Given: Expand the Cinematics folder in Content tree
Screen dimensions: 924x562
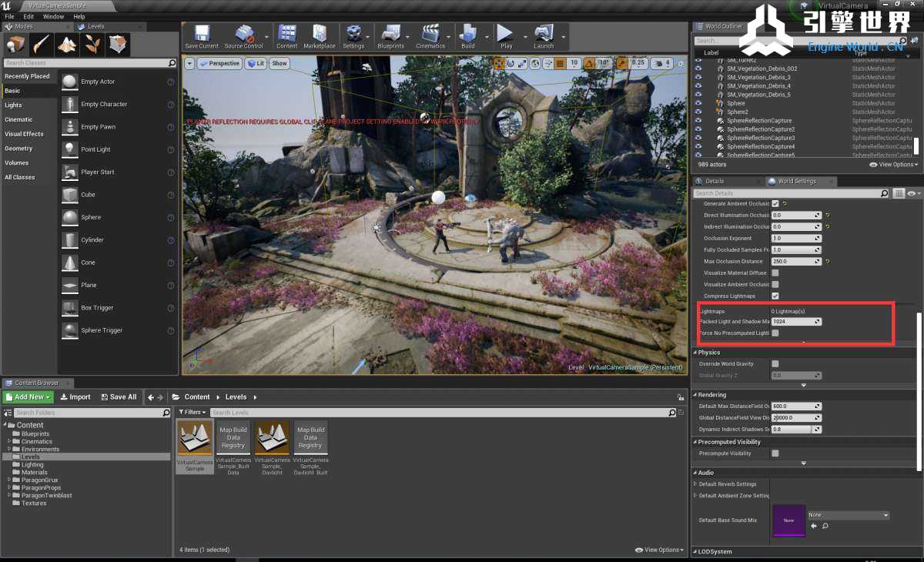Looking at the screenshot, I should point(9,442).
